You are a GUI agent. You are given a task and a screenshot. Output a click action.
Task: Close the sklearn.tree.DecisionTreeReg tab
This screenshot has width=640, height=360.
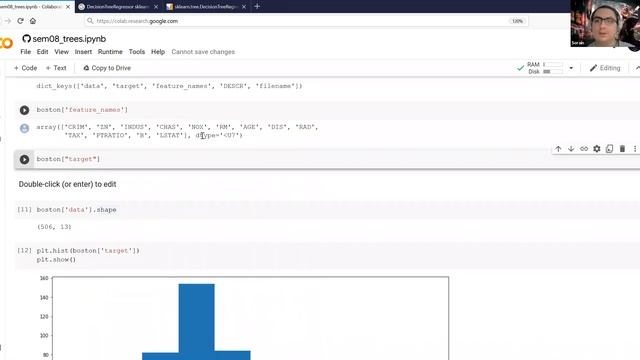click(244, 7)
